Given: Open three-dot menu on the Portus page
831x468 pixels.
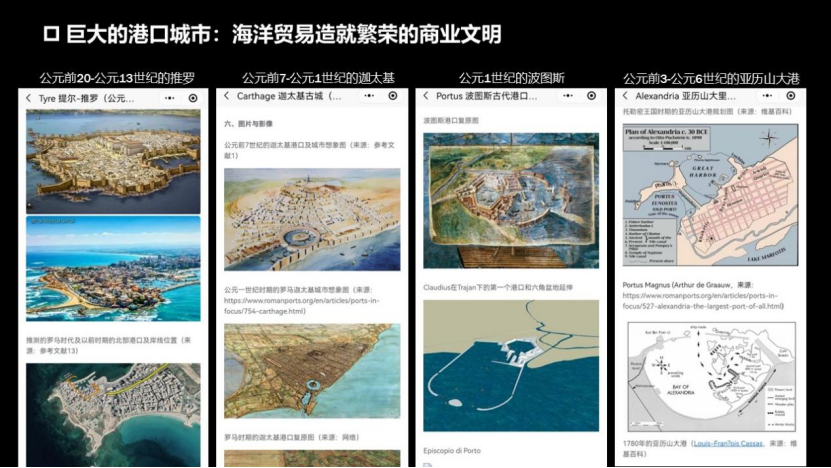Looking at the screenshot, I should click(x=568, y=96).
